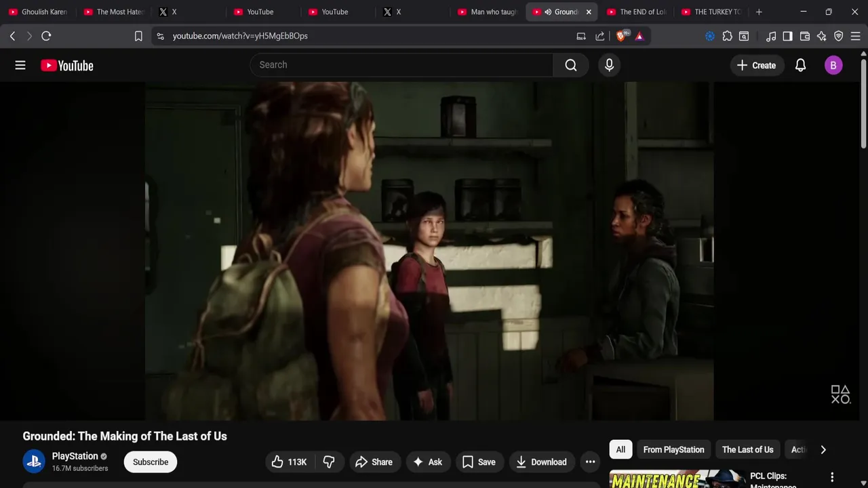The image size is (868, 488).
Task: Click the install app icon in address bar
Action: (x=581, y=36)
